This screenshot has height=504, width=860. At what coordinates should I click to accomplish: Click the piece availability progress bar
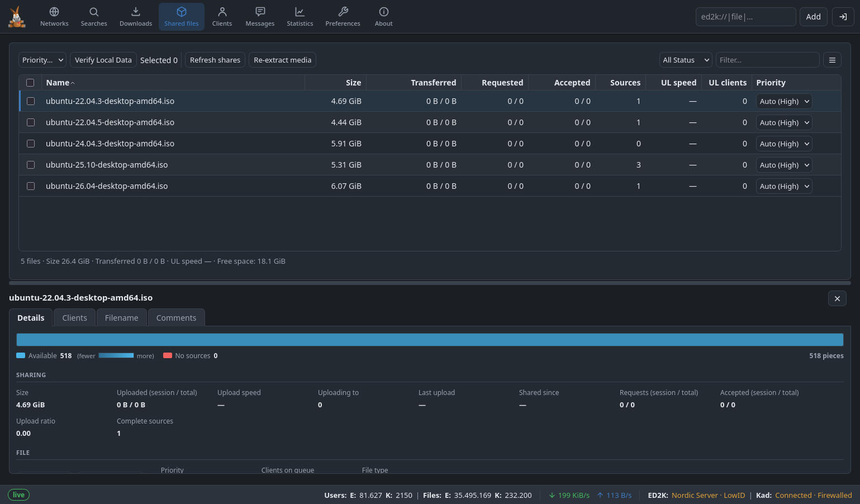click(430, 339)
